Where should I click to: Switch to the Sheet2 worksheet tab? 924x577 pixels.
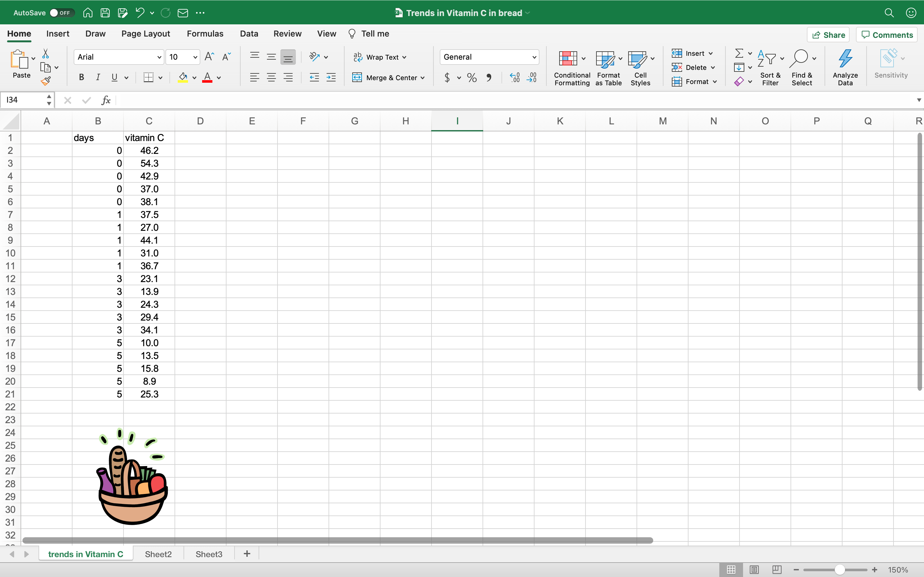[158, 554]
